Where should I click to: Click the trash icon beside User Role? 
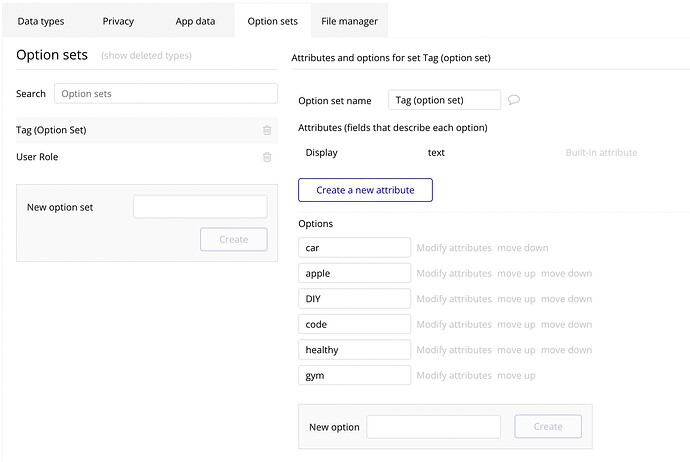(x=267, y=157)
